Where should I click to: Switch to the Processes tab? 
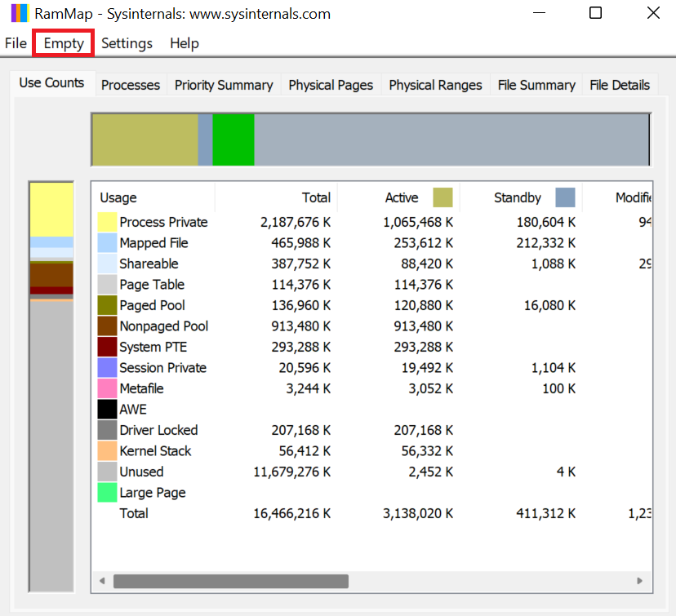point(130,85)
